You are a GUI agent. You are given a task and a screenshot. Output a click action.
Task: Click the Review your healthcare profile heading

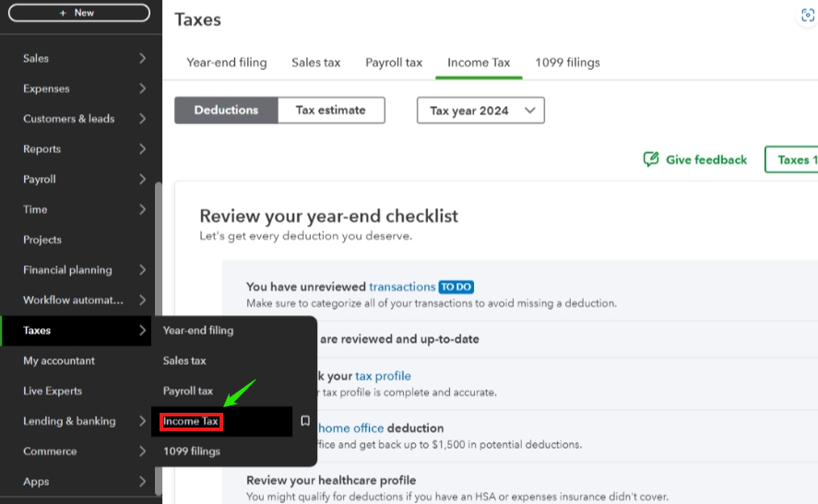tap(331, 480)
